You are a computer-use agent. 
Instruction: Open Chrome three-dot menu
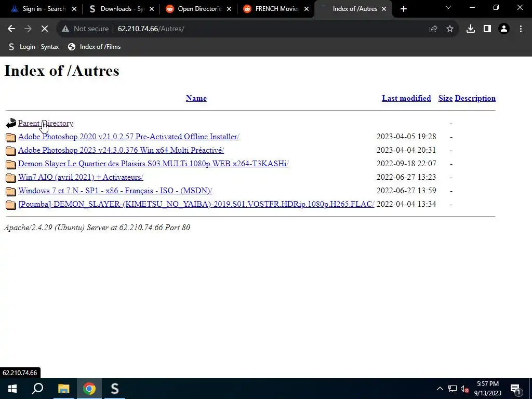(x=521, y=29)
